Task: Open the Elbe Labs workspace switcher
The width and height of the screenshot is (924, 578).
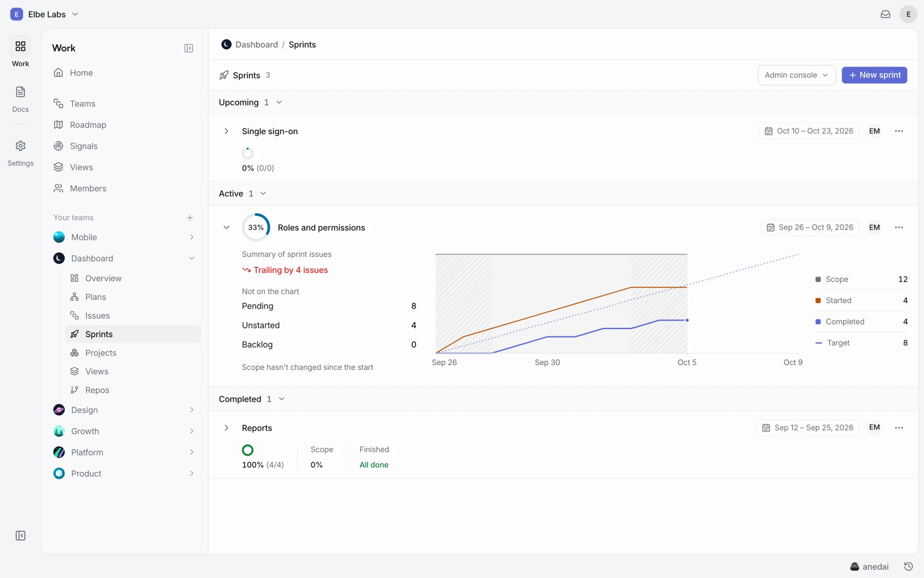Action: pyautogui.click(x=44, y=14)
